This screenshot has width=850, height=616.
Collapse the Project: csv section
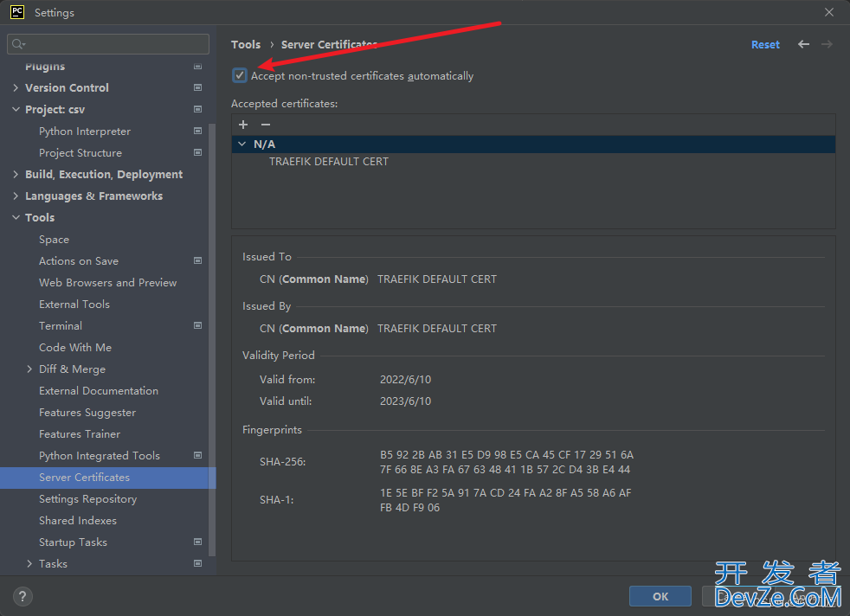[16, 109]
